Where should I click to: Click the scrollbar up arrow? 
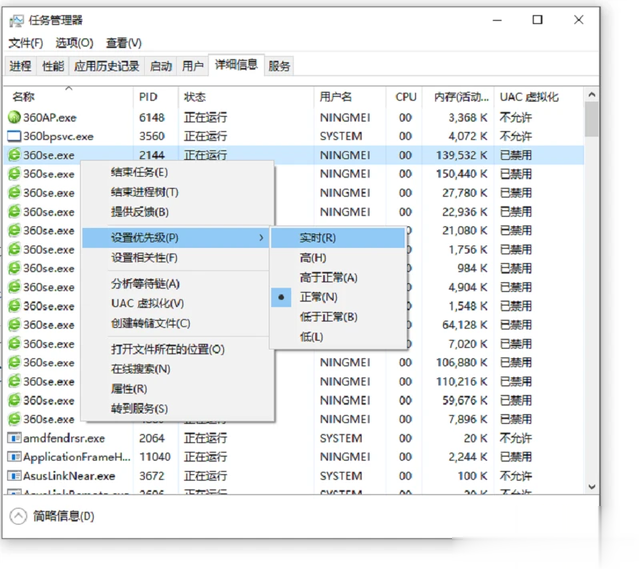591,94
